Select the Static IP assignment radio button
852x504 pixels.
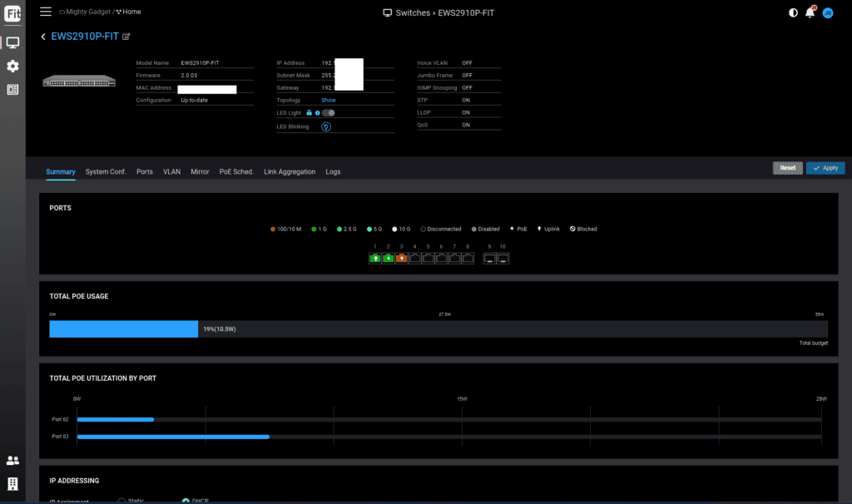[121, 501]
